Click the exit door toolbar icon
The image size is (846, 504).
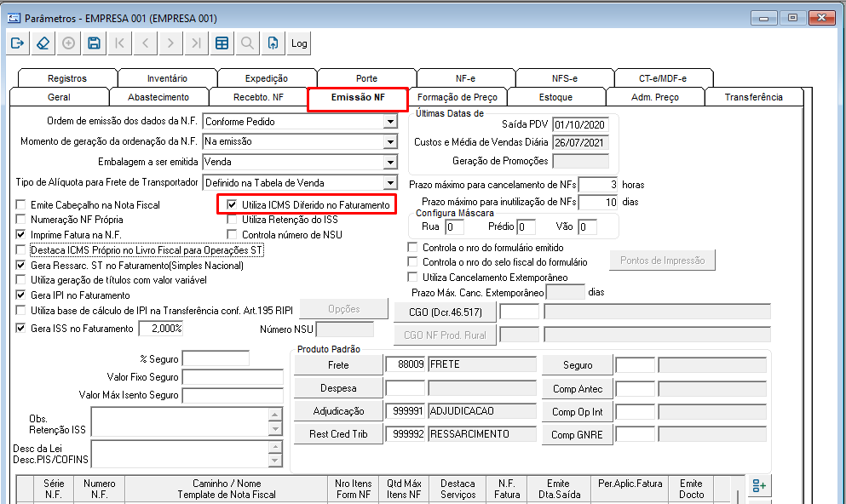tap(17, 43)
